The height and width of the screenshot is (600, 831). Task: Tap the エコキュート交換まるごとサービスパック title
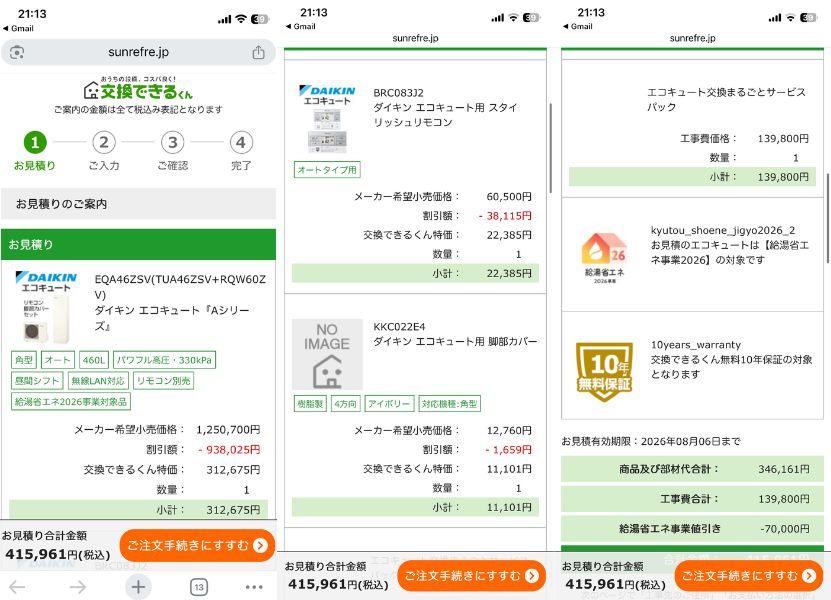[727, 99]
